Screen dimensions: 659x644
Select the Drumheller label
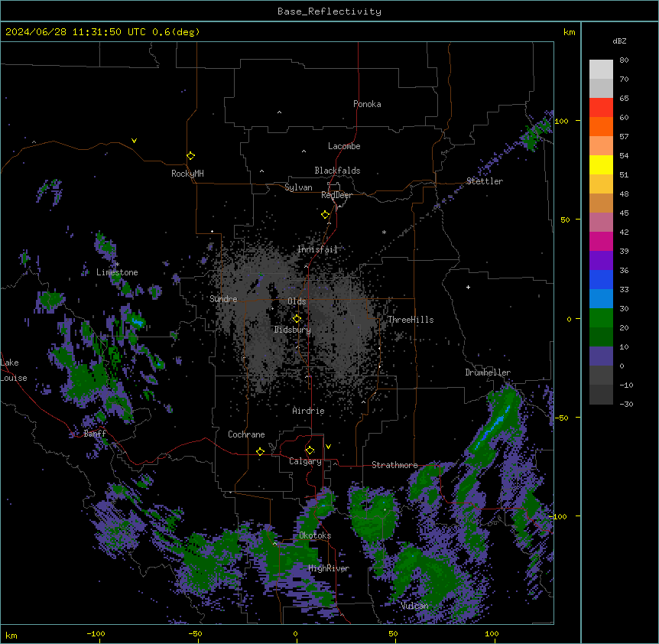[x=488, y=372]
